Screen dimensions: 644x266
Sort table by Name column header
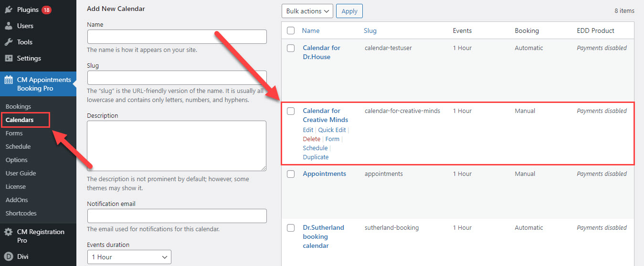(311, 31)
